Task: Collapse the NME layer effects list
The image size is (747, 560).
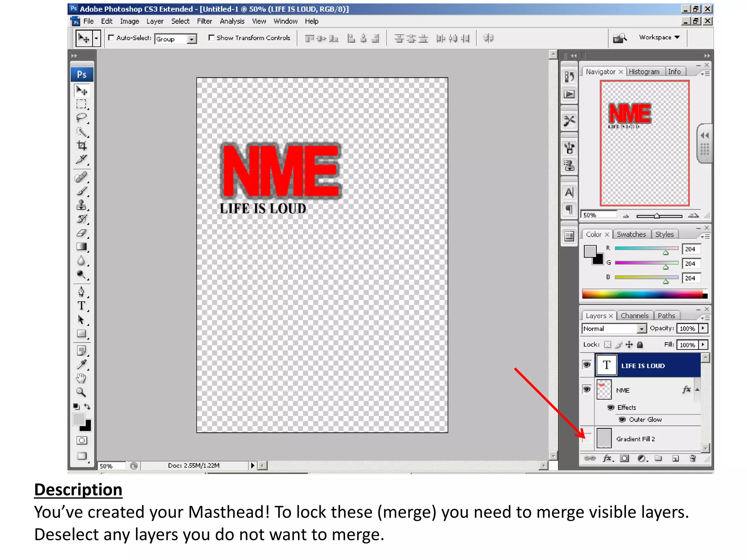Action: pos(697,389)
